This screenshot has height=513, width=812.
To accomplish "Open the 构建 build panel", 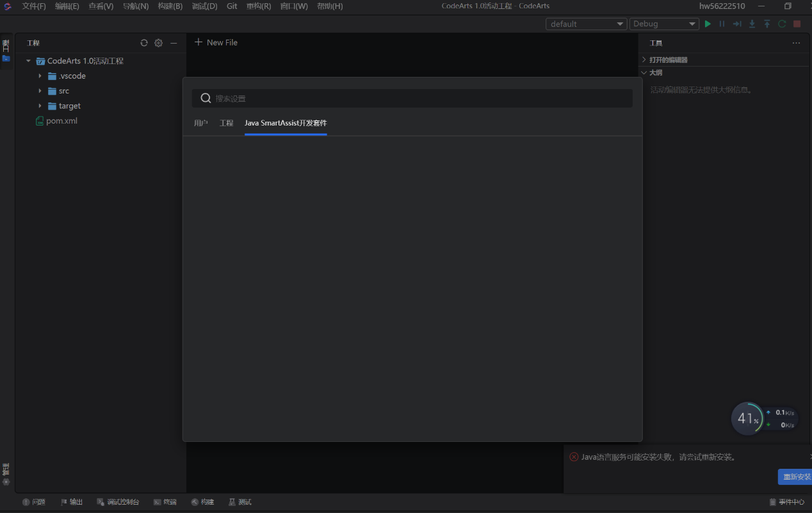I will point(202,502).
